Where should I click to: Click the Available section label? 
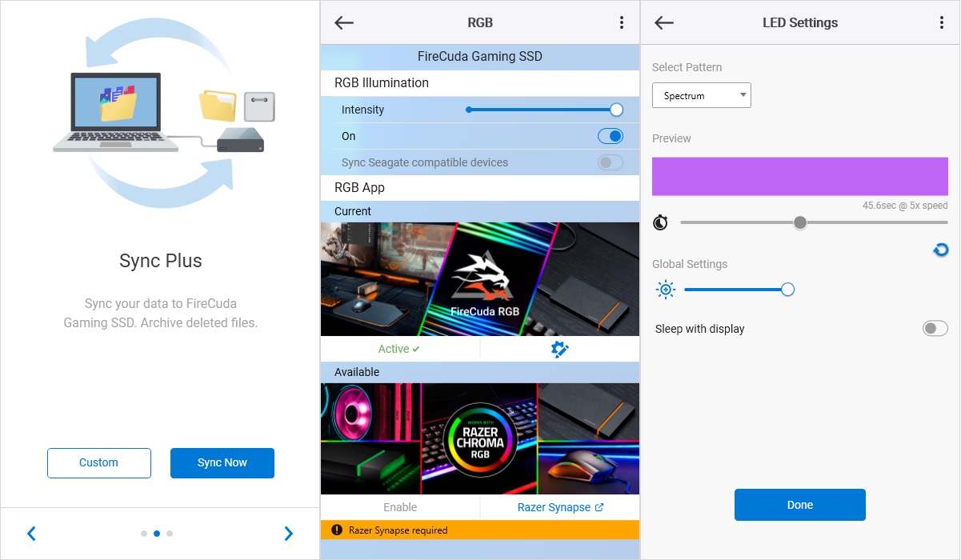tap(357, 372)
